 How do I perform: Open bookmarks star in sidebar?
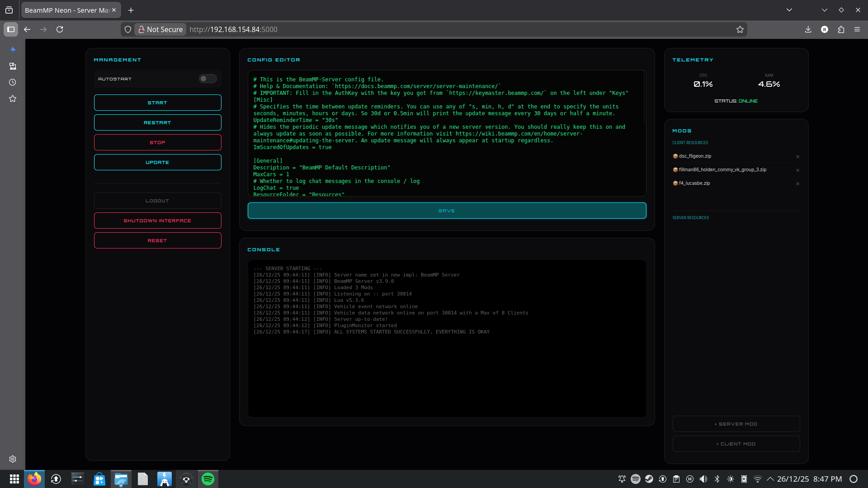click(x=13, y=99)
